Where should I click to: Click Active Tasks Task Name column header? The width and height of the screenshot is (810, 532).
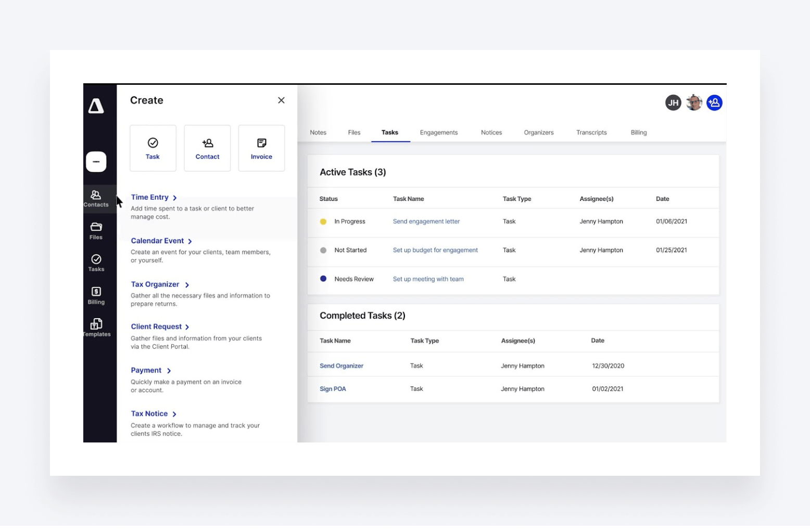(x=408, y=199)
